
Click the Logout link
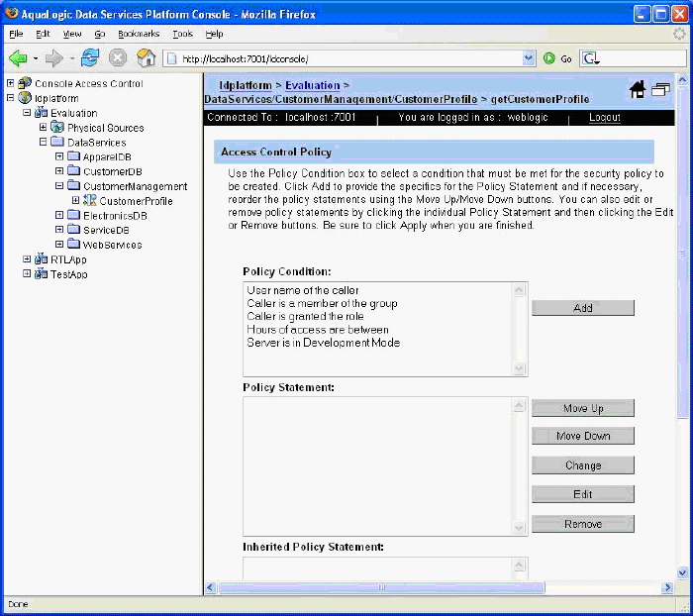pos(605,117)
